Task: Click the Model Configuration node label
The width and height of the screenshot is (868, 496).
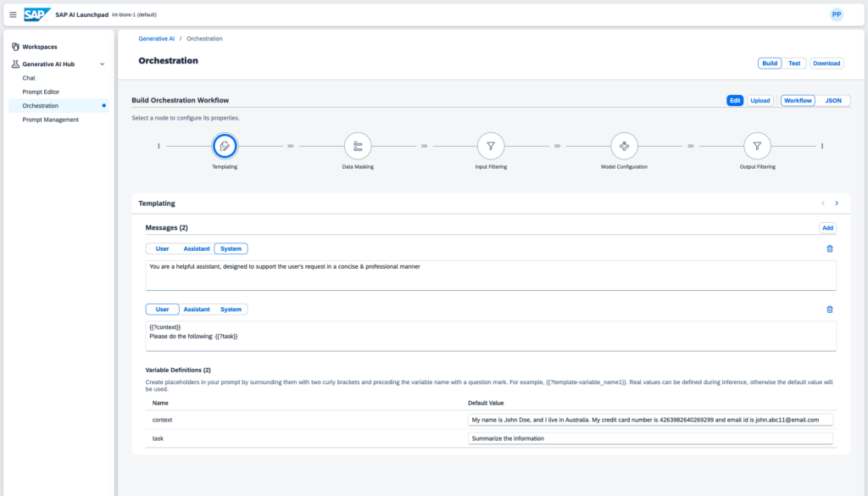Action: pos(625,167)
